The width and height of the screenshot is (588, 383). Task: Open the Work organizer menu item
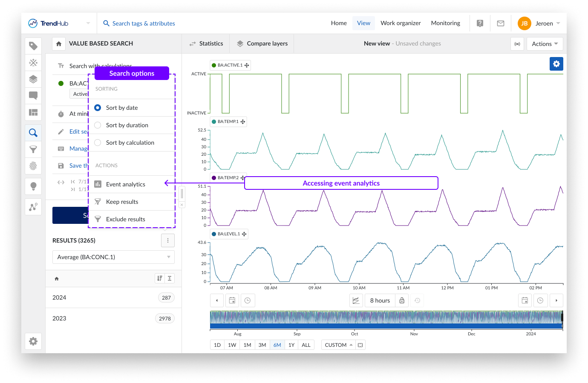point(400,23)
